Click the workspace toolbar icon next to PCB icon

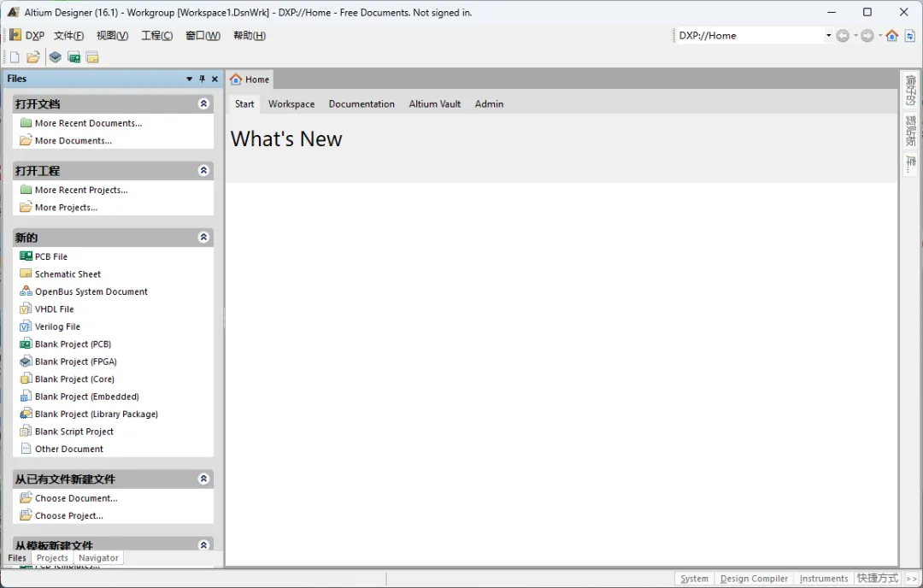[x=92, y=57]
